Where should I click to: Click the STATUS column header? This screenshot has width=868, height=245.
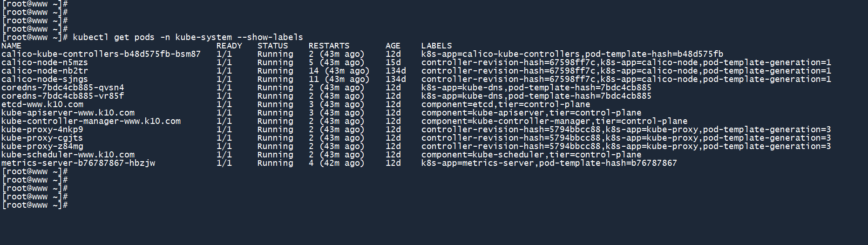(272, 46)
